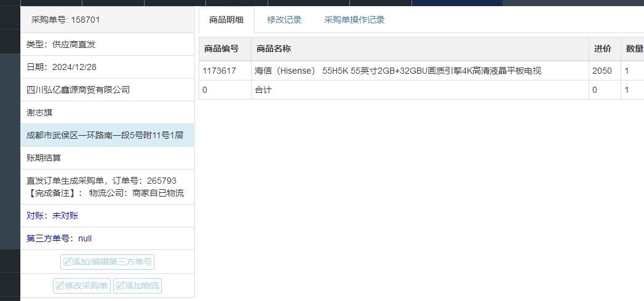
Task: Click the 数量 column header
Action: click(x=632, y=49)
